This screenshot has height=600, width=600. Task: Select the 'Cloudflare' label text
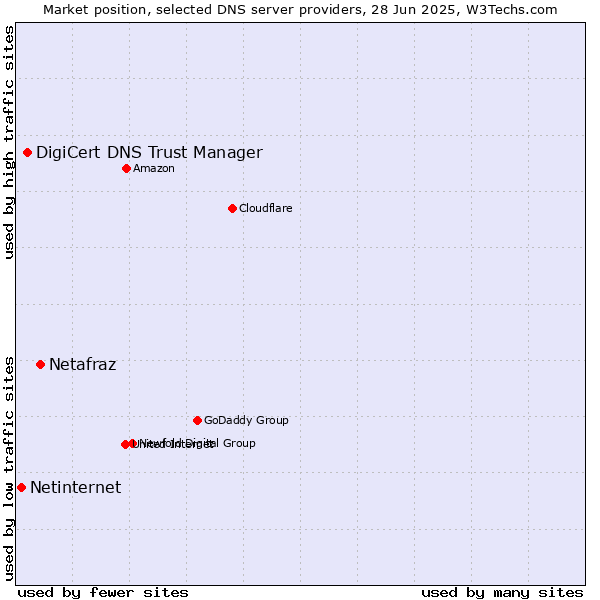266,208
